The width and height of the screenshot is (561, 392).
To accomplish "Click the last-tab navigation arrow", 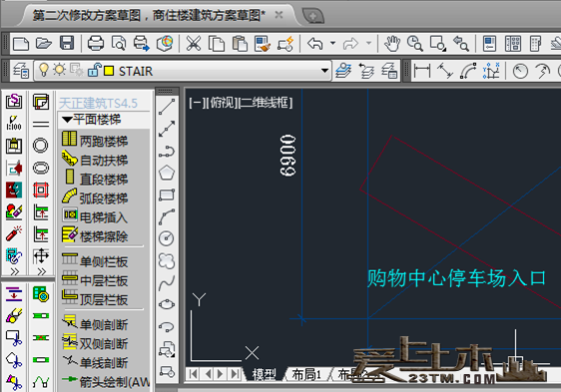I will (235, 374).
